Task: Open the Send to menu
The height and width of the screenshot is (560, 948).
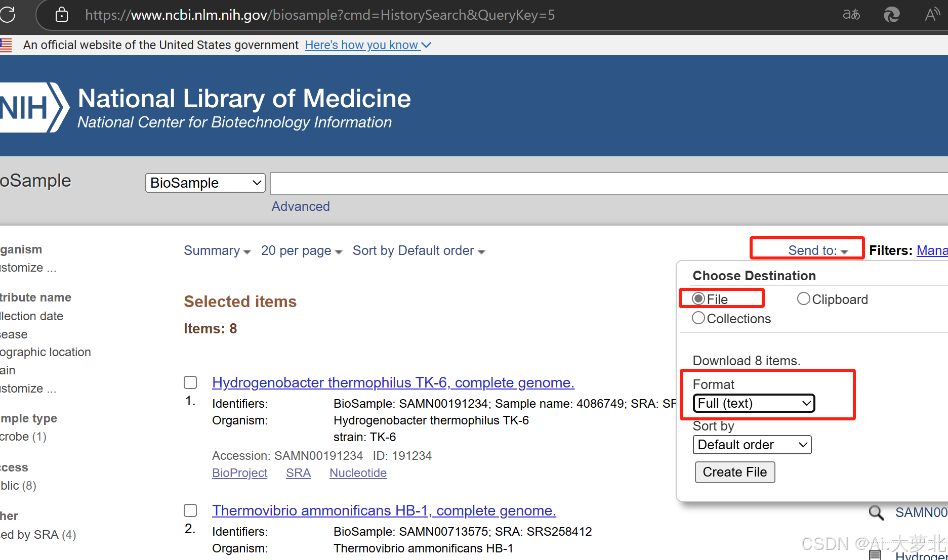Action: pos(818,250)
